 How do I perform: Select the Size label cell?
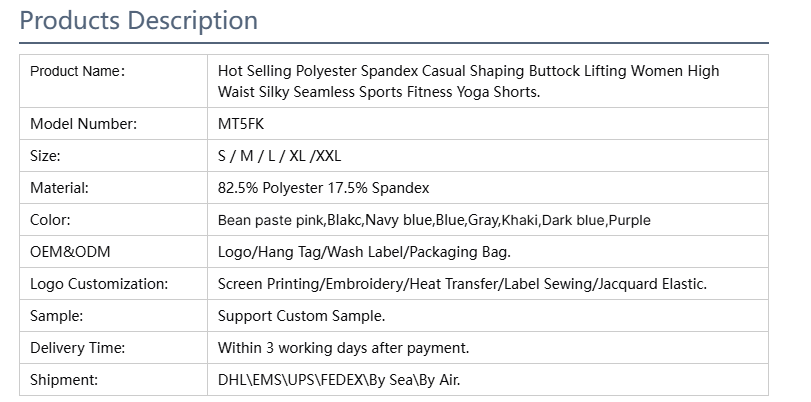click(113, 156)
